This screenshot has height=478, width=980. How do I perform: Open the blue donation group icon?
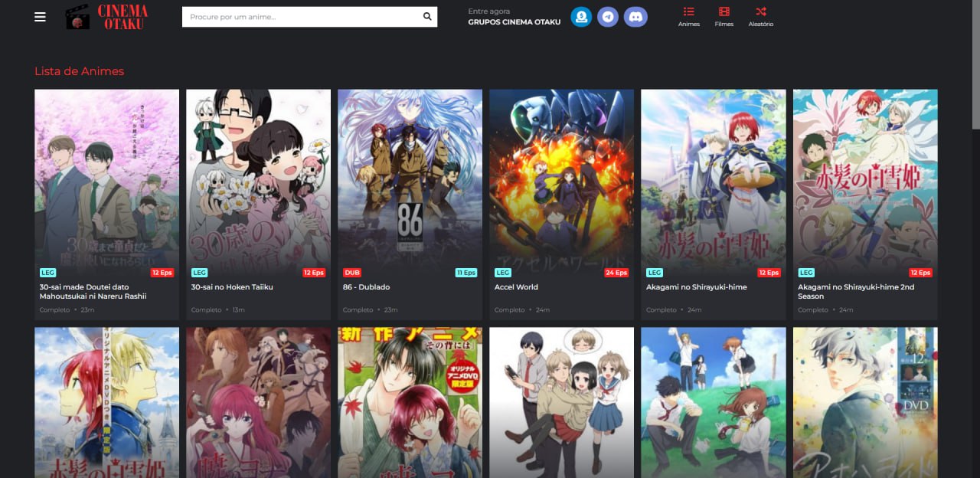point(581,17)
